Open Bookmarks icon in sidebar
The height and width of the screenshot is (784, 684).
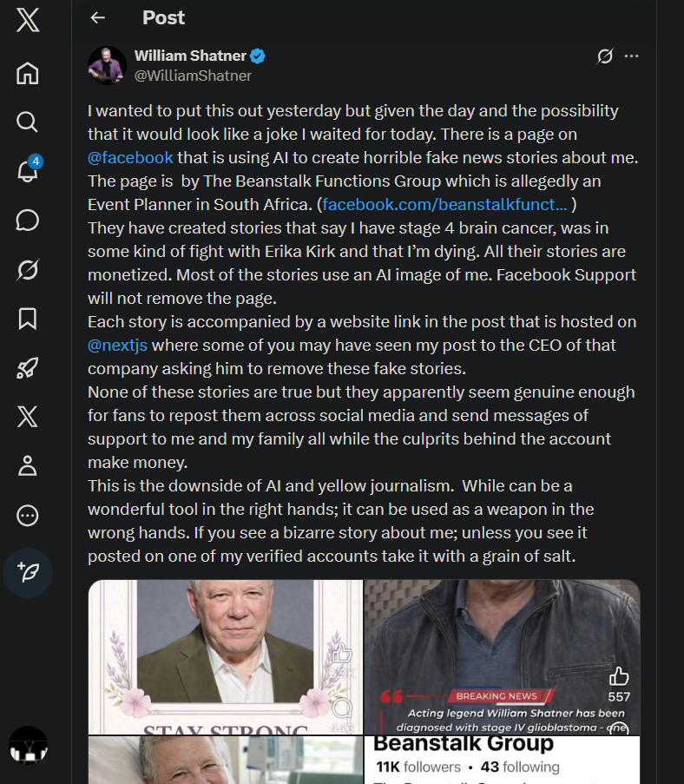(28, 319)
